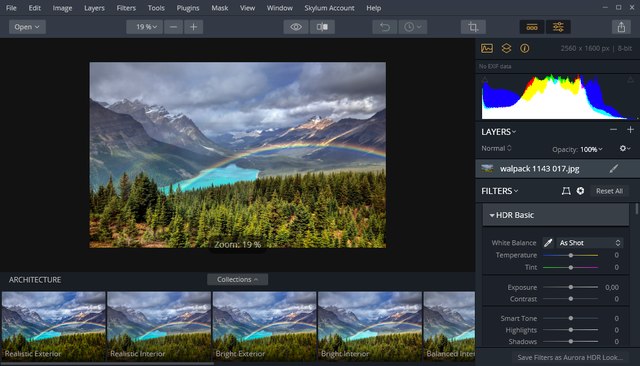Show the histogram panel icon
Image resolution: width=640 pixels, height=366 pixels.
tap(487, 48)
